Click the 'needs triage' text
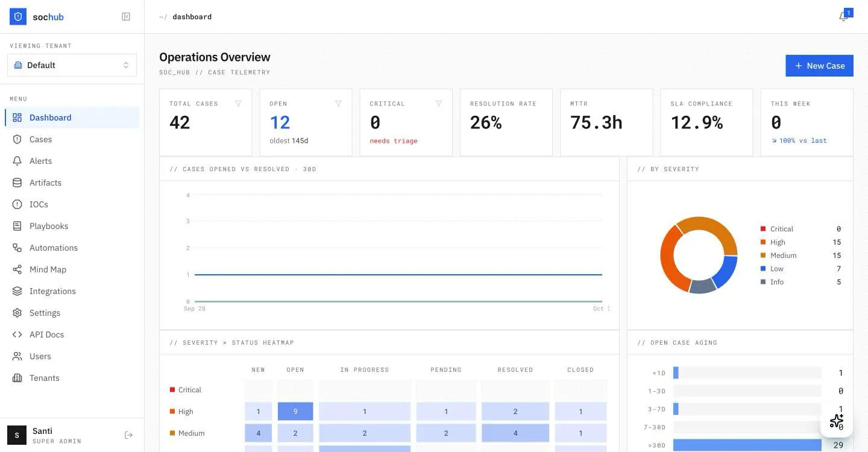Image resolution: width=868 pixels, height=452 pixels. (394, 141)
